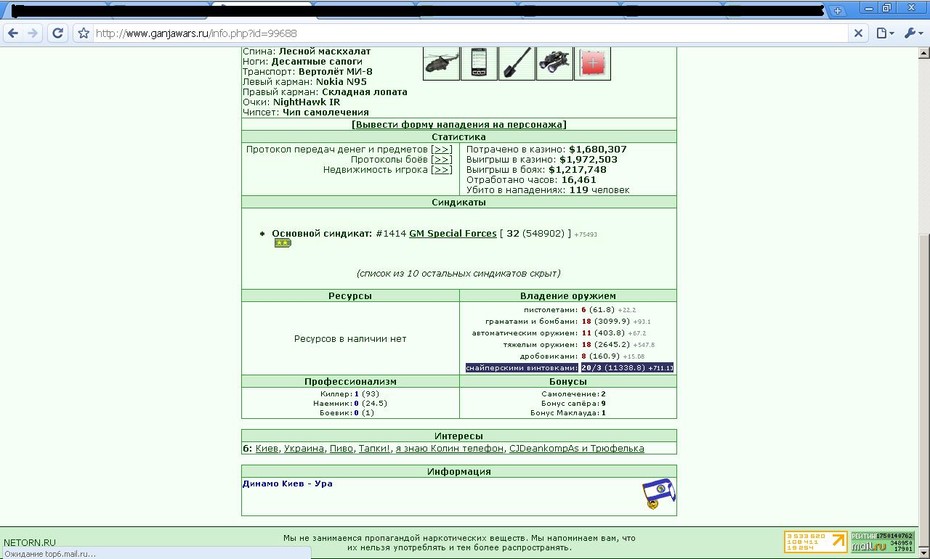The width and height of the screenshot is (930, 559).
Task: Click into the URL address field
Action: click(469, 33)
